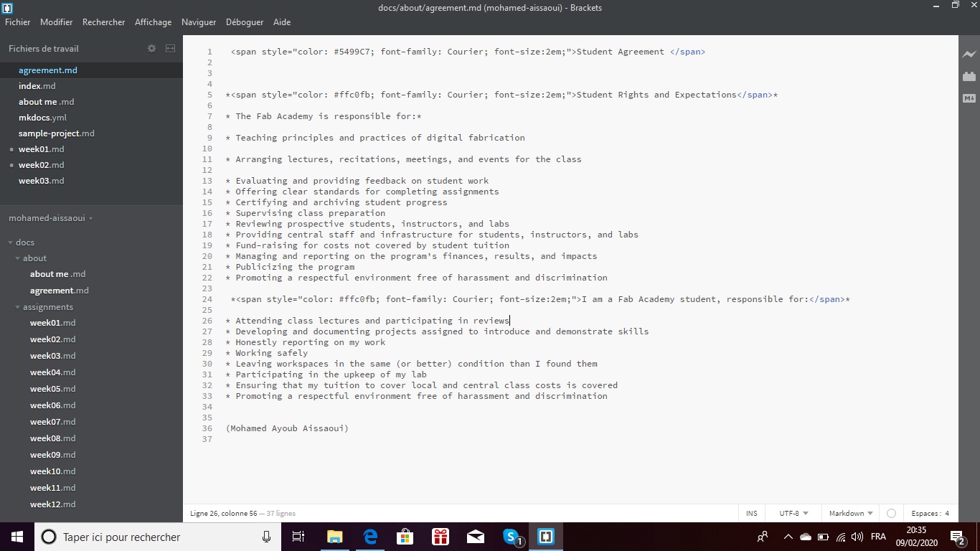980x551 pixels.
Task: Click the linting status circle indicator
Action: [x=891, y=513]
